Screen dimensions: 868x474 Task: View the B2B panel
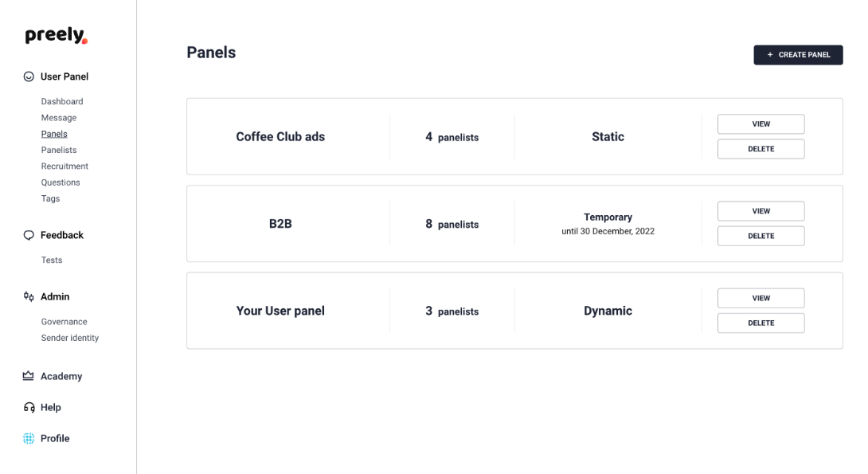pos(760,211)
